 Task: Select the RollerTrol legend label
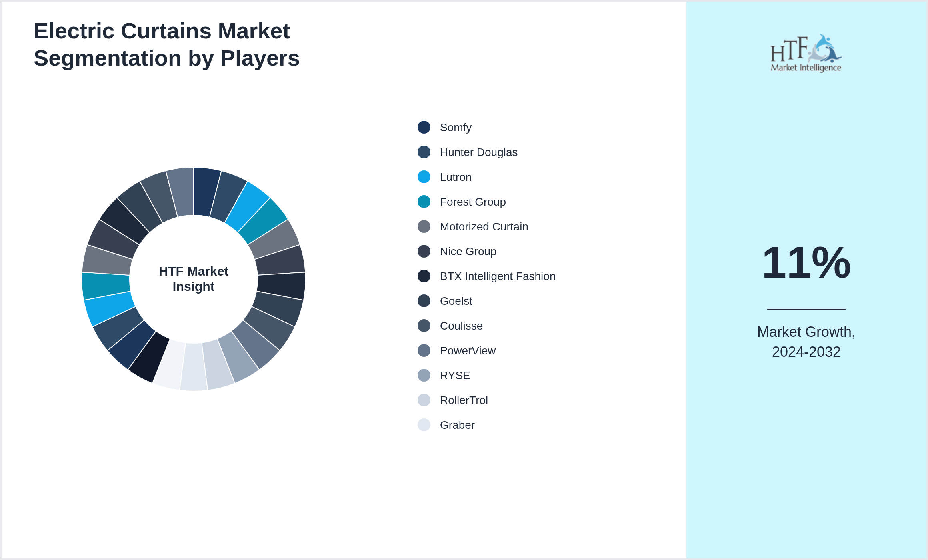(464, 400)
